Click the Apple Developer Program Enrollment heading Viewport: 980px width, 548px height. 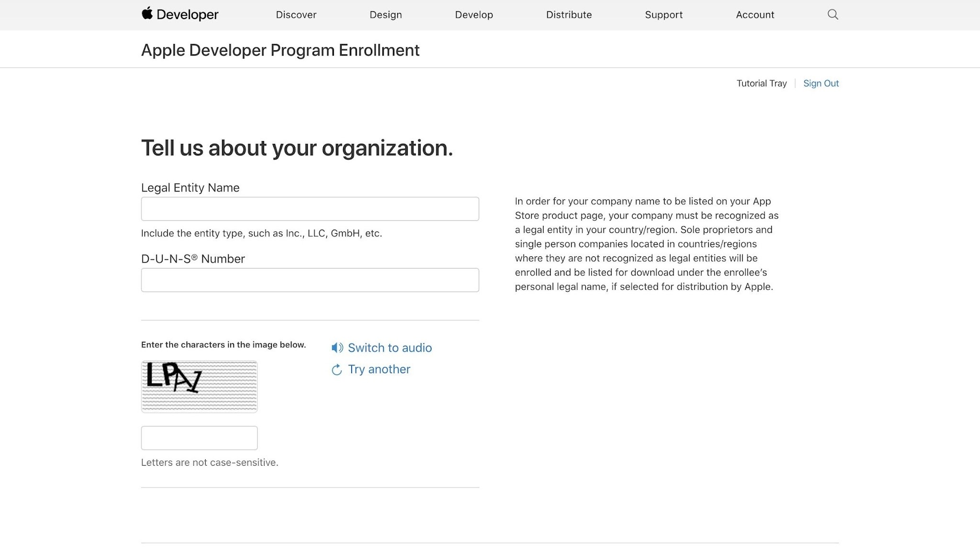[x=280, y=50]
